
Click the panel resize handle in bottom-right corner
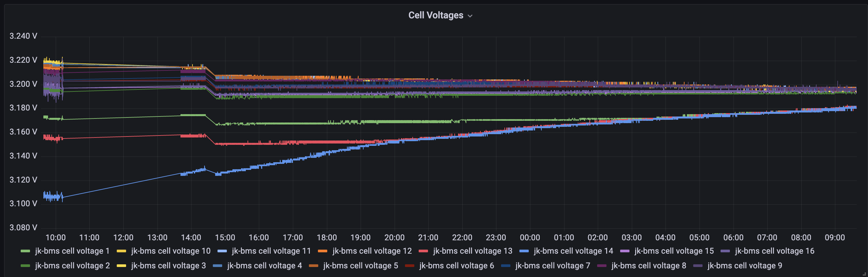click(x=865, y=274)
